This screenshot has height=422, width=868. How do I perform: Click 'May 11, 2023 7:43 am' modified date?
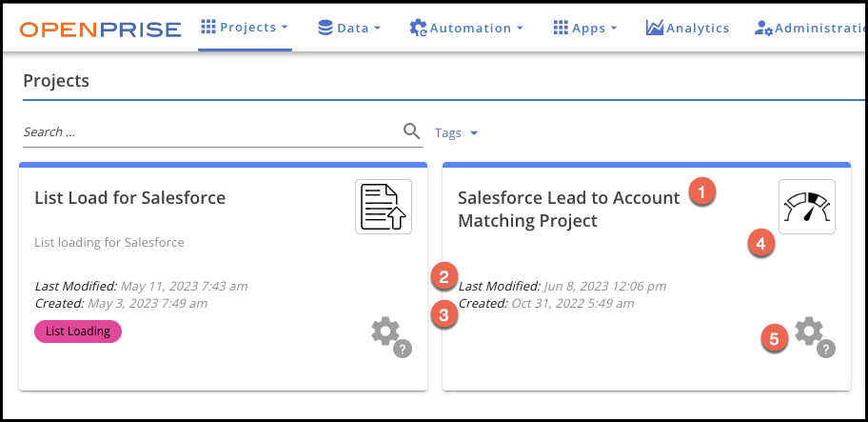point(184,287)
